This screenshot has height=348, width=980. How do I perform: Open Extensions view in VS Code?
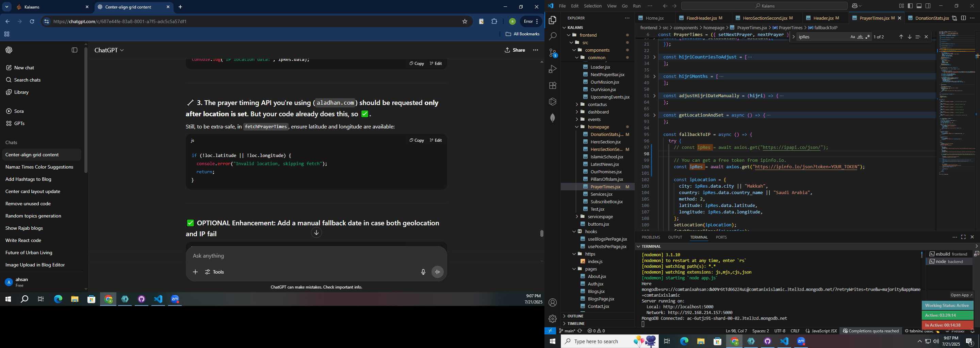click(x=553, y=86)
